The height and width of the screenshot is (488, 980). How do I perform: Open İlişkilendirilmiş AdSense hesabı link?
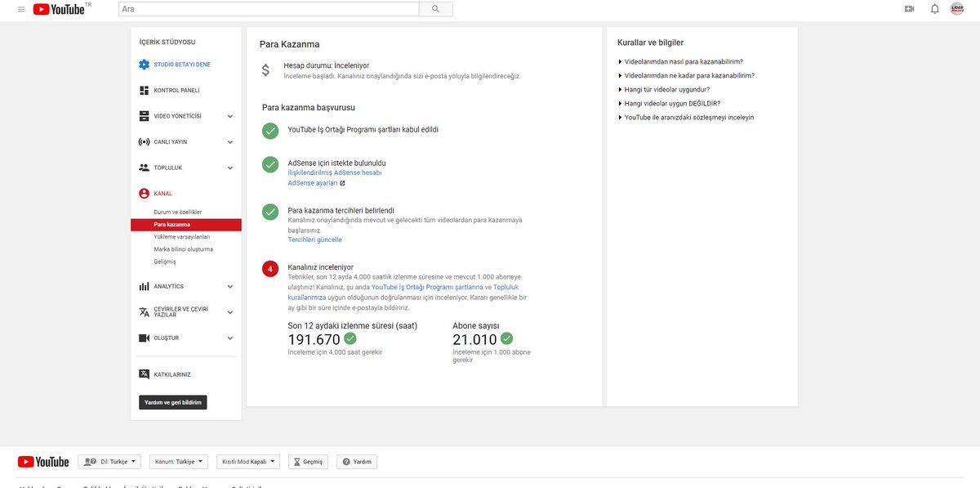[335, 172]
